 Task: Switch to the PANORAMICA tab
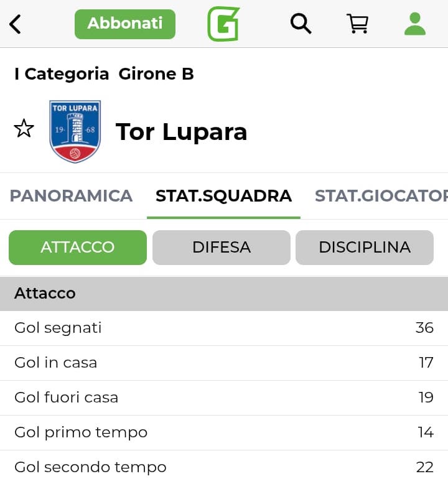(71, 196)
